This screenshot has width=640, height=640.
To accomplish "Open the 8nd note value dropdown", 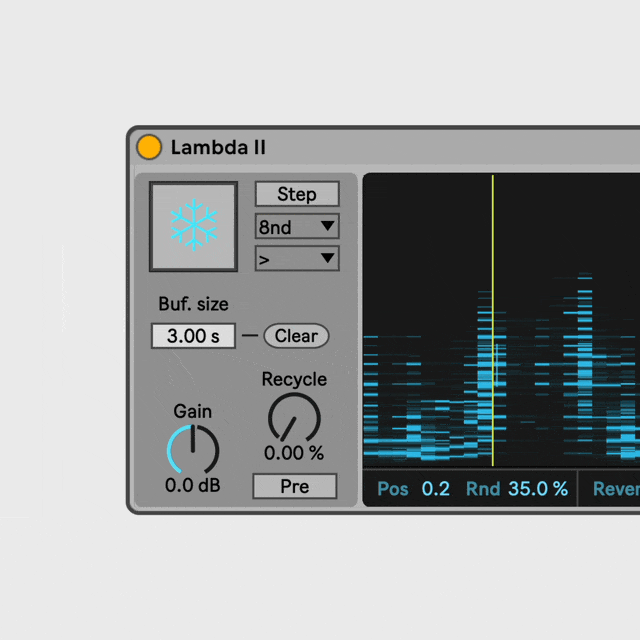I will 297,227.
